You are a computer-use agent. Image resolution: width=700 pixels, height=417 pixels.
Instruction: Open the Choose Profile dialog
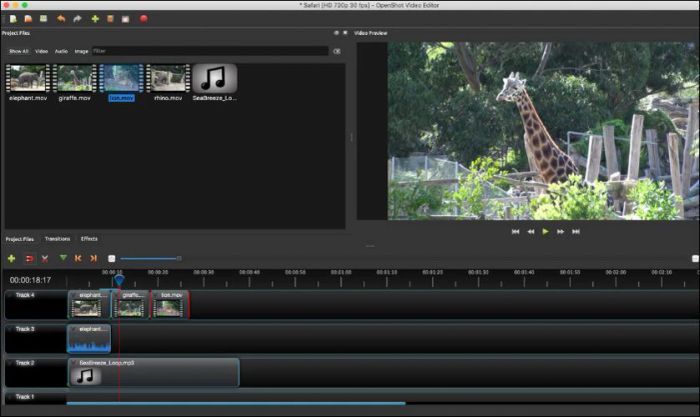(110, 19)
